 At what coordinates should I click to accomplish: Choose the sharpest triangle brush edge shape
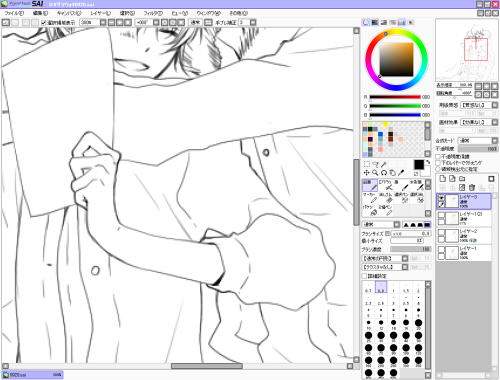point(406,225)
